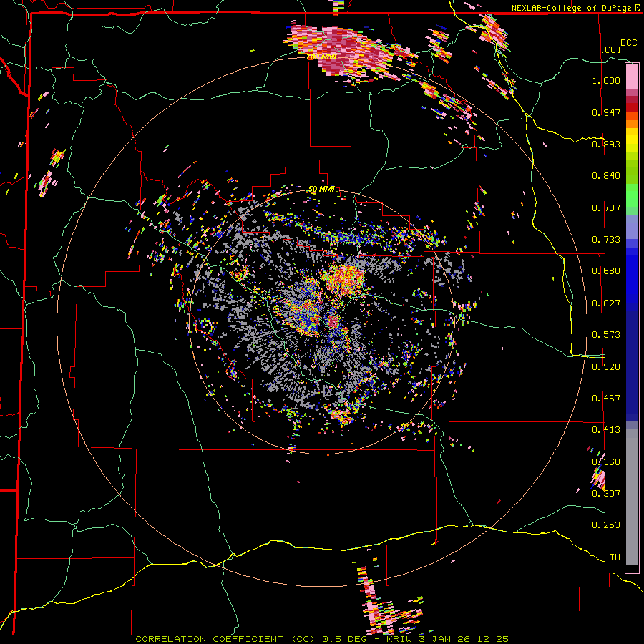Click the 0.627 scale value
Image resolution: width=644 pixels, height=644 pixels.
click(606, 303)
